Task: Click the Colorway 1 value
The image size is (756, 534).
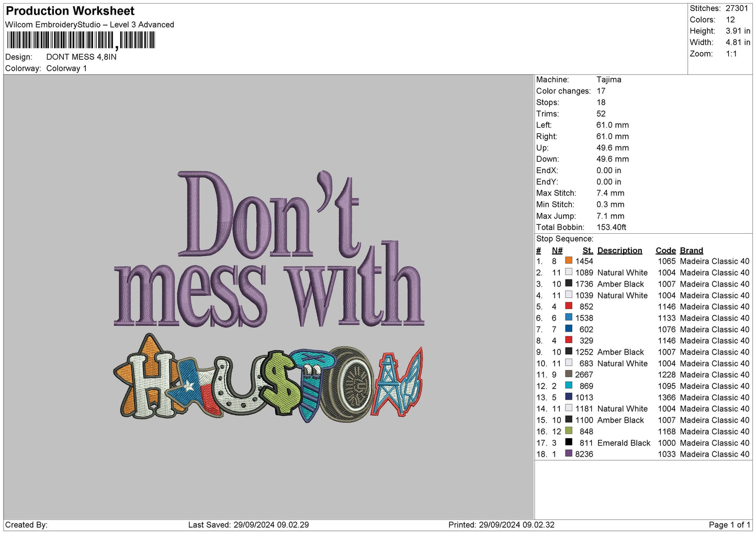Action: click(66, 69)
